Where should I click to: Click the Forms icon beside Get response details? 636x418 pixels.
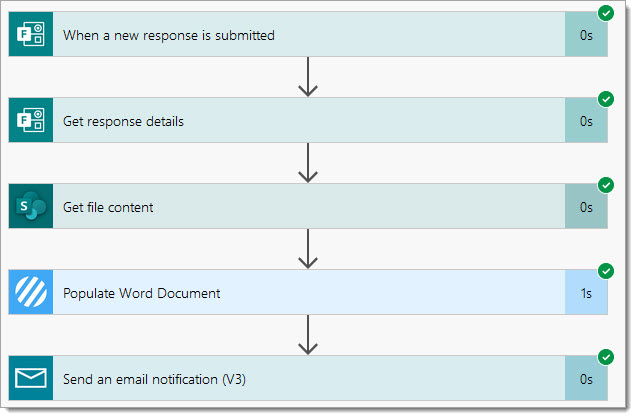pyautogui.click(x=31, y=120)
